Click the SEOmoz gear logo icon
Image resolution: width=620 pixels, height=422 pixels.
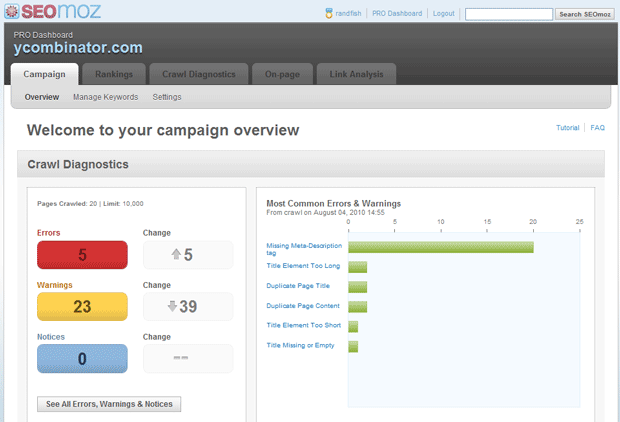point(11,11)
